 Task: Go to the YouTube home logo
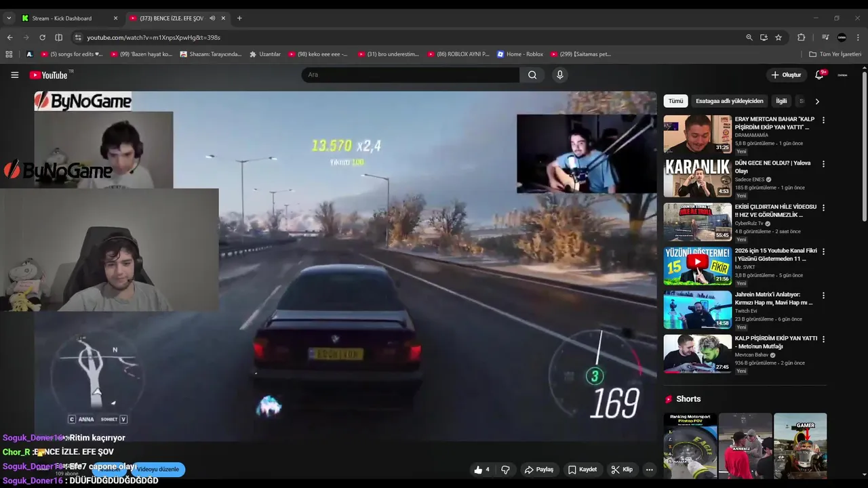pyautogui.click(x=48, y=75)
